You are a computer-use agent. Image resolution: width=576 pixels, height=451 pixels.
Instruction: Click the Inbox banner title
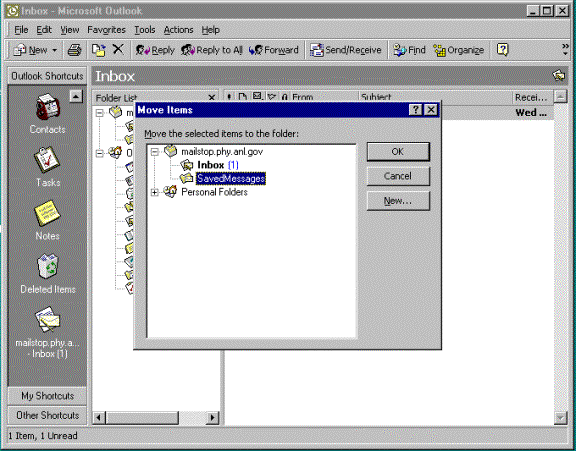(115, 76)
